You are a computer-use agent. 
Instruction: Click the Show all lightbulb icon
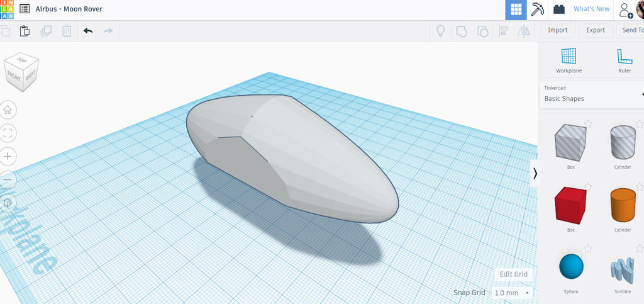(440, 31)
